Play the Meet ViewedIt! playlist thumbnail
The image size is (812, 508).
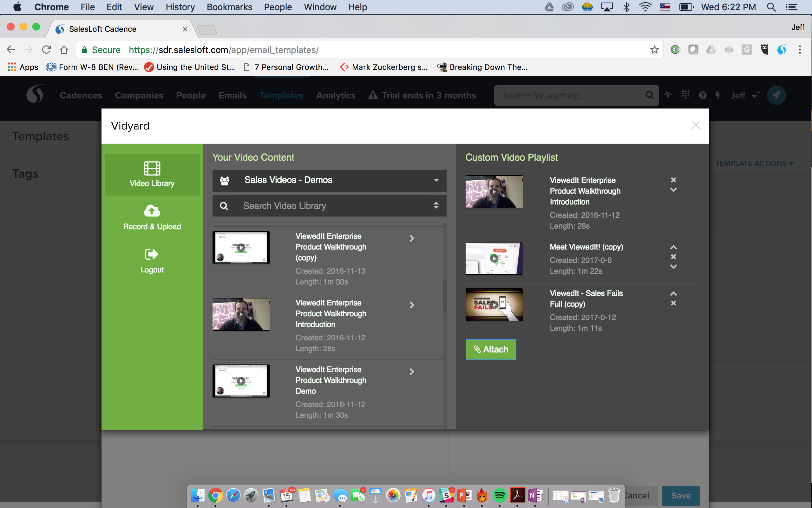(494, 258)
